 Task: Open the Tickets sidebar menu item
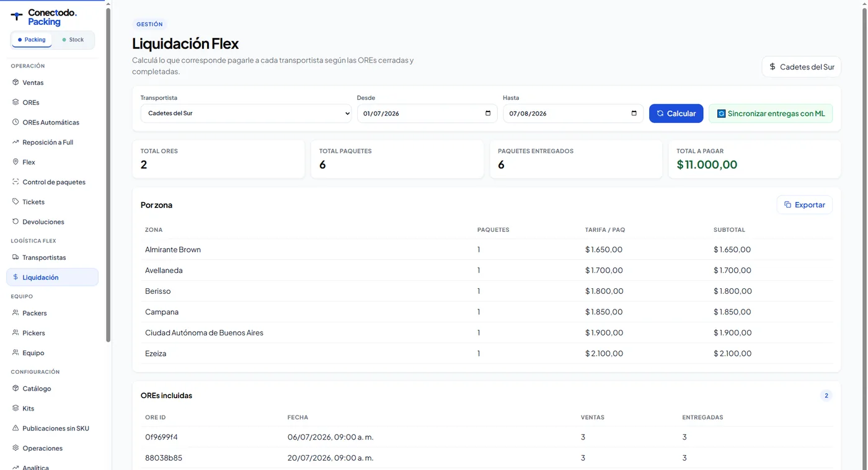click(x=52, y=202)
